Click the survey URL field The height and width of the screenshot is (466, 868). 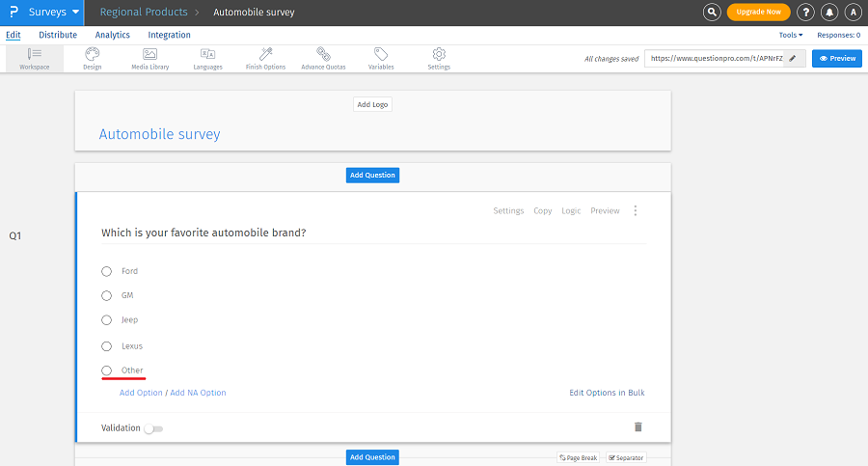(x=714, y=59)
